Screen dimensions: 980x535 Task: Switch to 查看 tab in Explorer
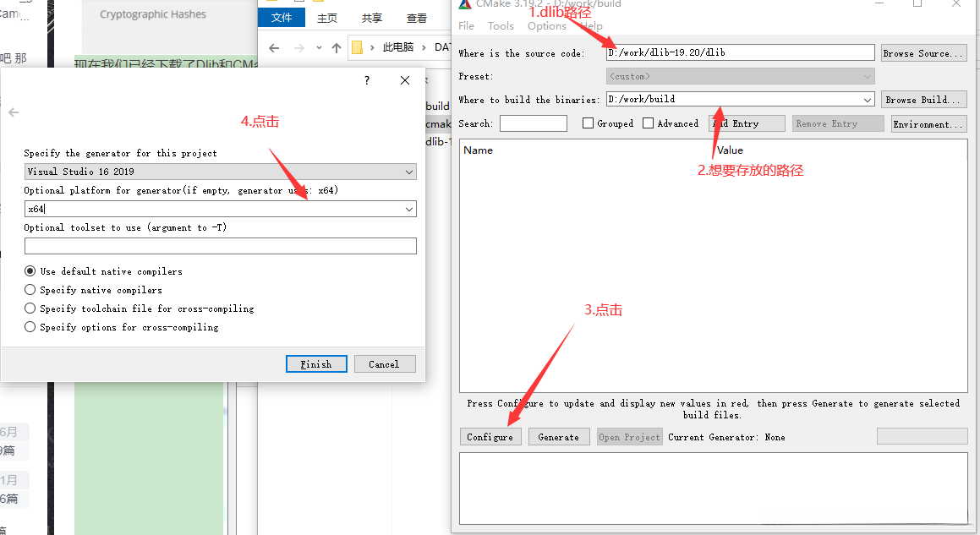(417, 18)
